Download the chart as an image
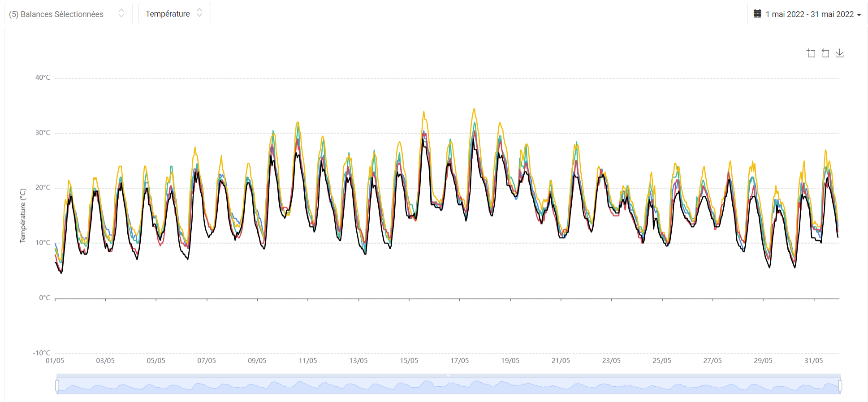Viewport: 868px width, 402px height. pyautogui.click(x=839, y=53)
